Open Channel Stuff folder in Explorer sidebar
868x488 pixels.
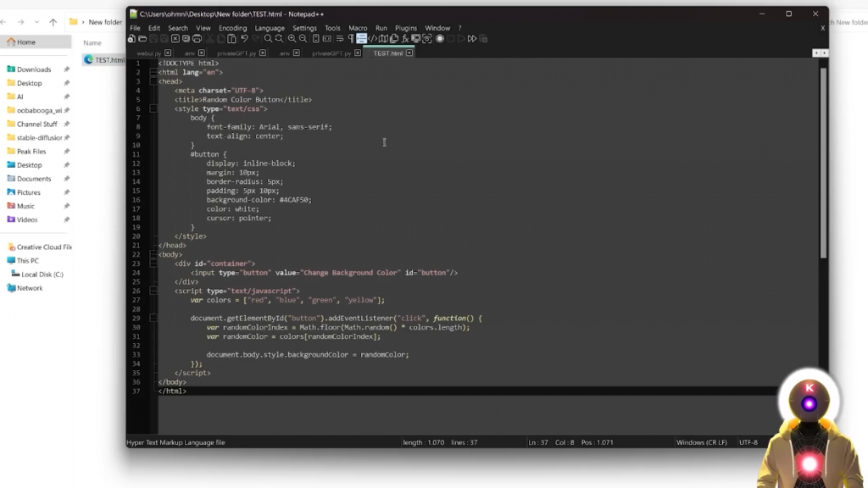point(37,124)
